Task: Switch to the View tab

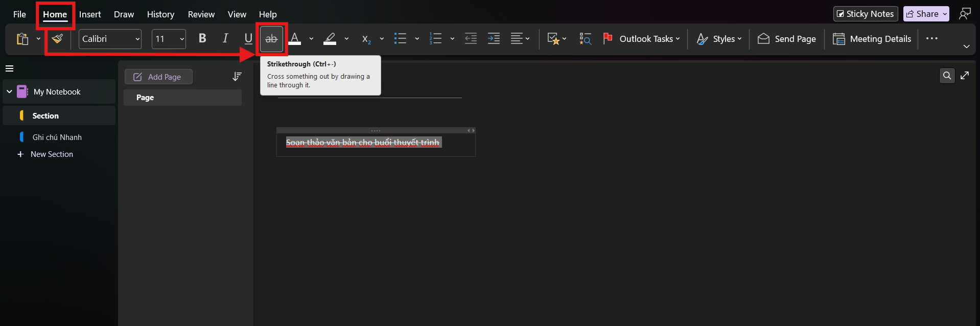Action: pos(237,14)
